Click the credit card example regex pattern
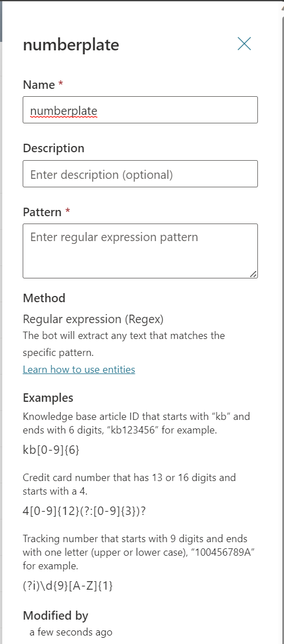 (x=84, y=511)
